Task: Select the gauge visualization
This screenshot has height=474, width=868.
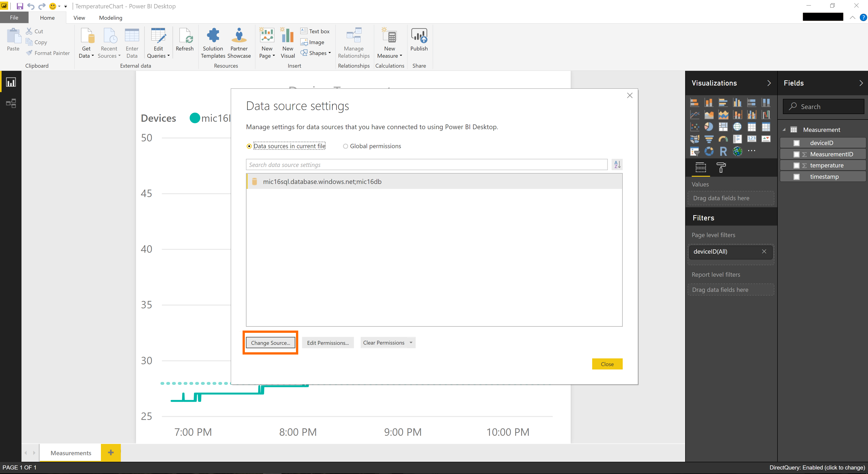Action: pos(723,139)
